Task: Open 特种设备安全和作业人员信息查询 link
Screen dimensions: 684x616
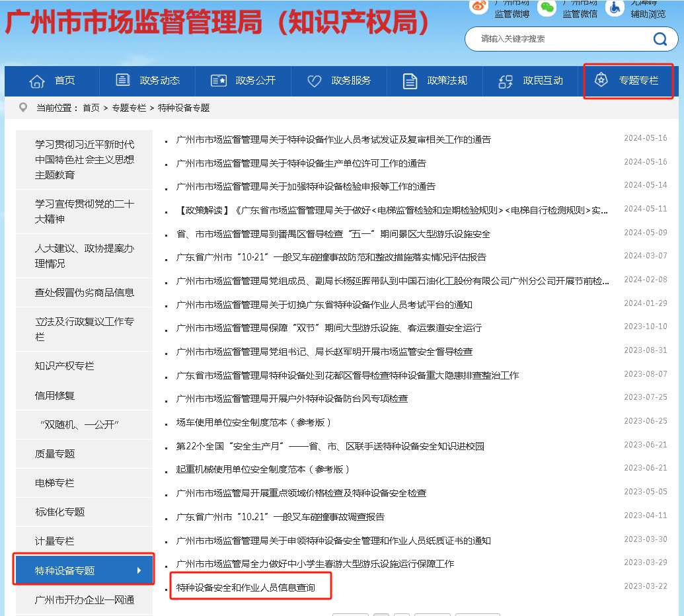Action: tap(246, 587)
